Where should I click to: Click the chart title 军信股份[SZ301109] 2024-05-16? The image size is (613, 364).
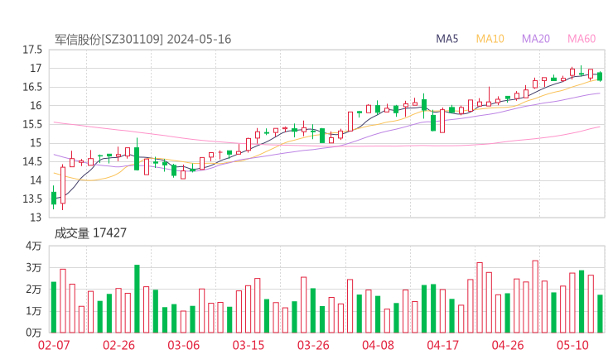coord(142,40)
